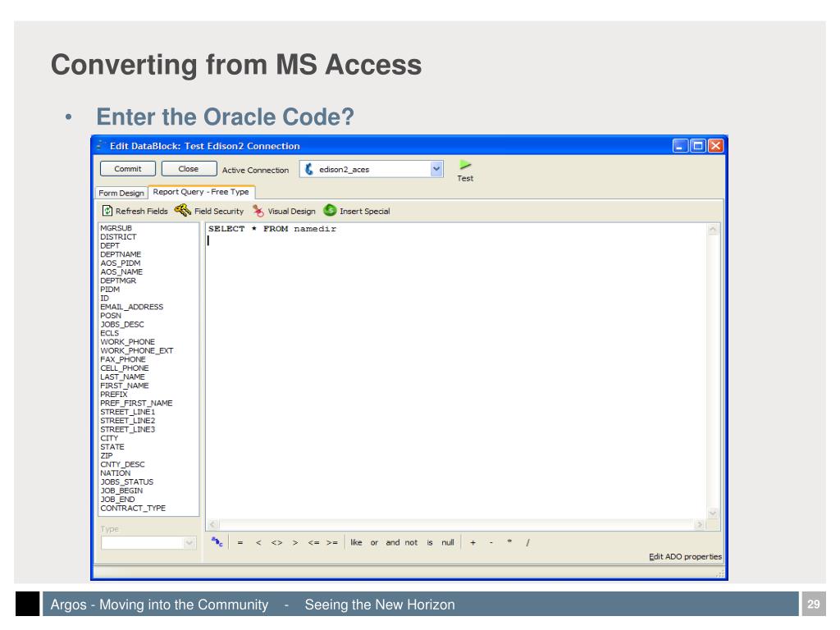Image resolution: width=840 pixels, height=630 pixels.
Task: Click horizontal scrollbar right arrow
Action: click(x=699, y=524)
